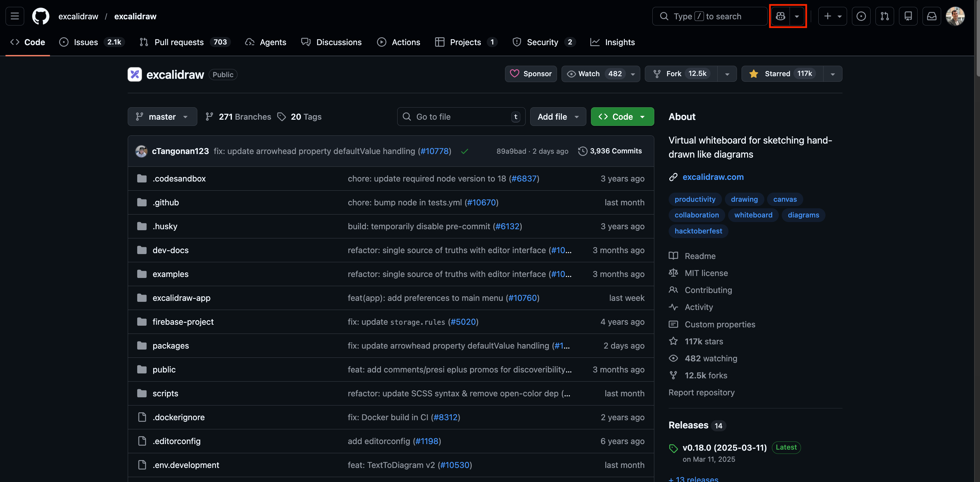Expand the Add file dropdown
Image resolution: width=980 pixels, height=482 pixels.
[558, 117]
